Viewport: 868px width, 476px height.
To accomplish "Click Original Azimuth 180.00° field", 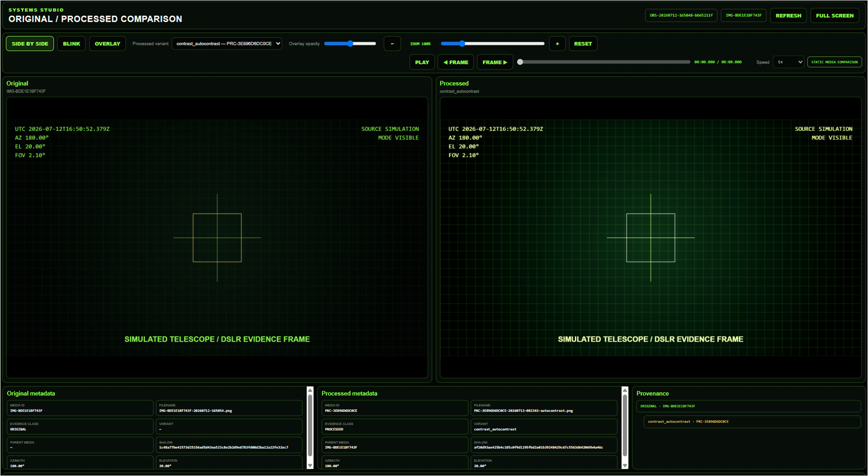I will tap(80, 462).
